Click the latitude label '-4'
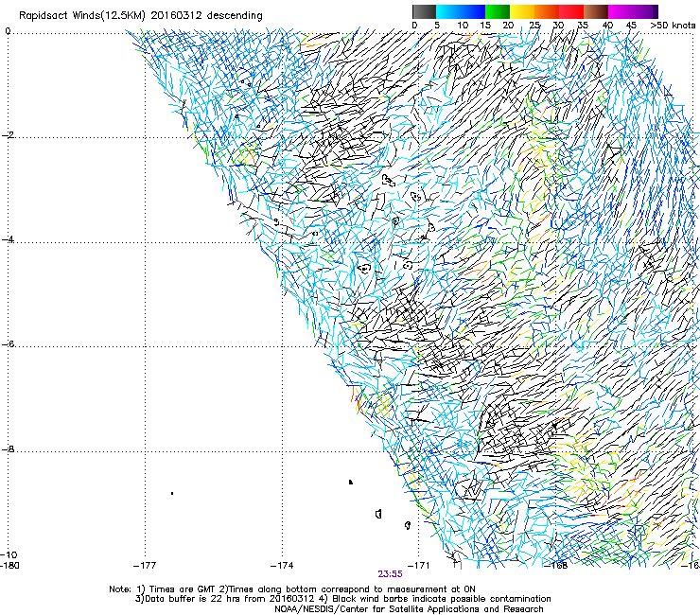The height and width of the screenshot is (615, 700). (8, 239)
